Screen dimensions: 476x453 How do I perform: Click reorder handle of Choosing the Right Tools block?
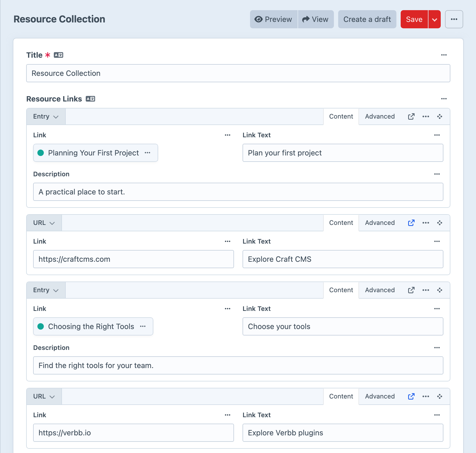[440, 290]
